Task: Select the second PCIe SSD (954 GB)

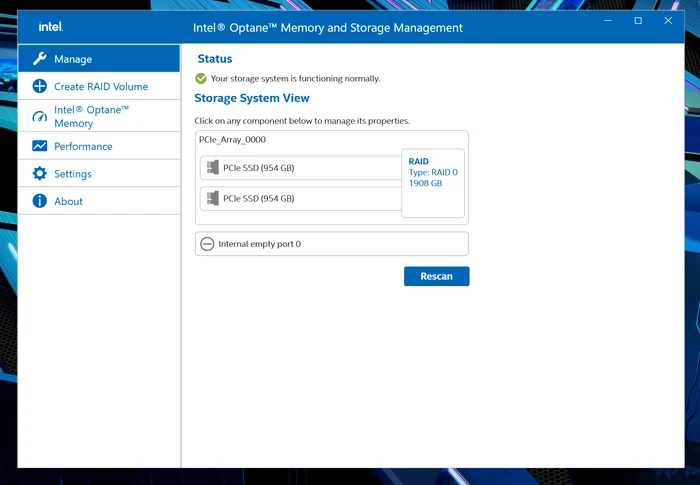Action: [x=301, y=198]
